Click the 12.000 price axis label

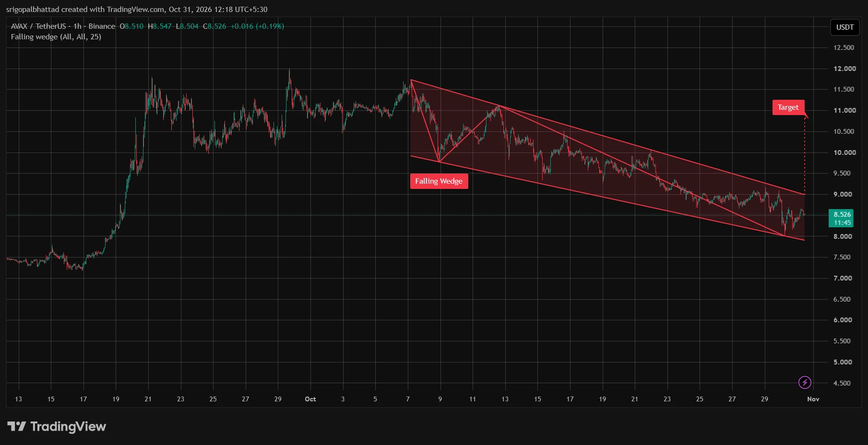pos(844,69)
